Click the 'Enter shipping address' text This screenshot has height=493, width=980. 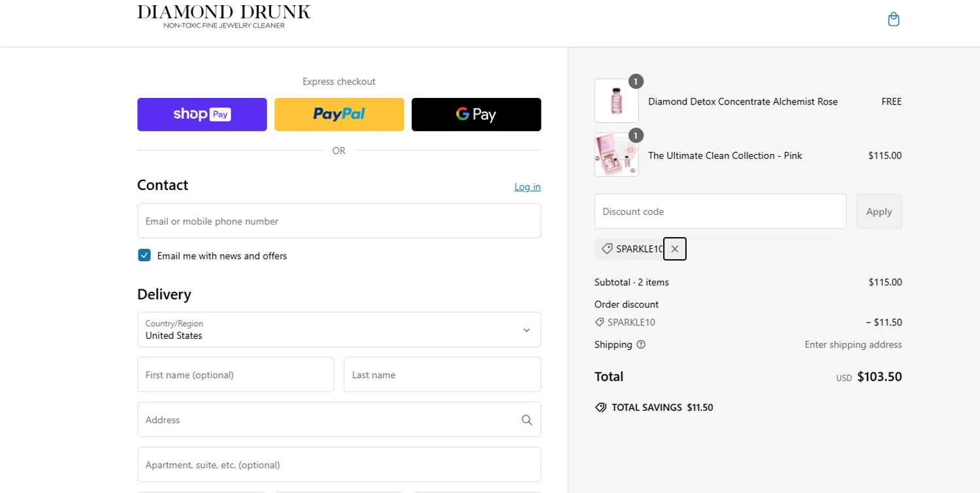(x=853, y=345)
